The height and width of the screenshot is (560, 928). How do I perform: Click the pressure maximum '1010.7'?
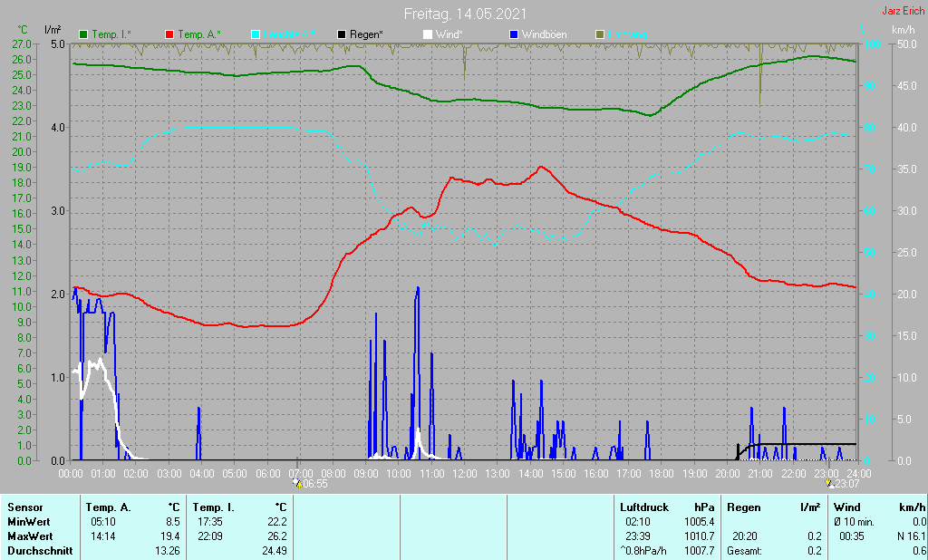click(x=699, y=536)
